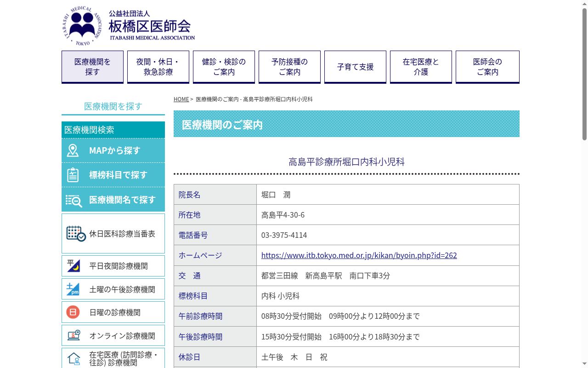Open the 在宅医療と介護 navigation tab
The image size is (588, 368).
(421, 67)
